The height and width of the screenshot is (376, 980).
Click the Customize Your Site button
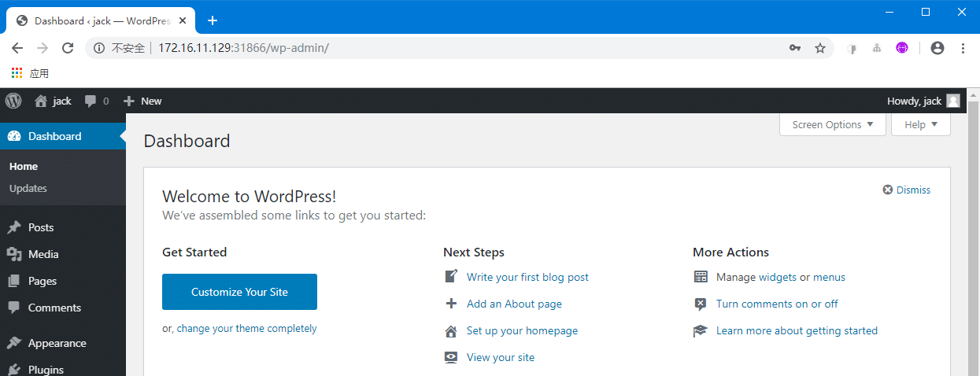[239, 292]
